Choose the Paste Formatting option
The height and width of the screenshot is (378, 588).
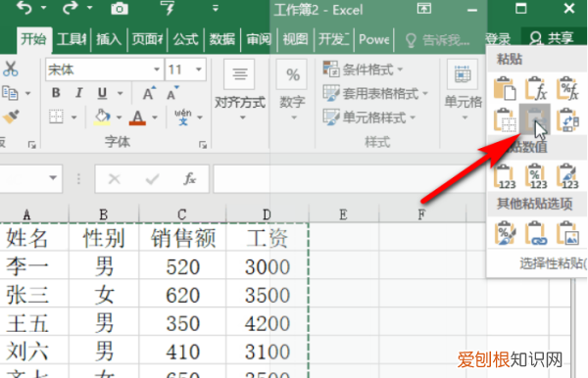[505, 233]
